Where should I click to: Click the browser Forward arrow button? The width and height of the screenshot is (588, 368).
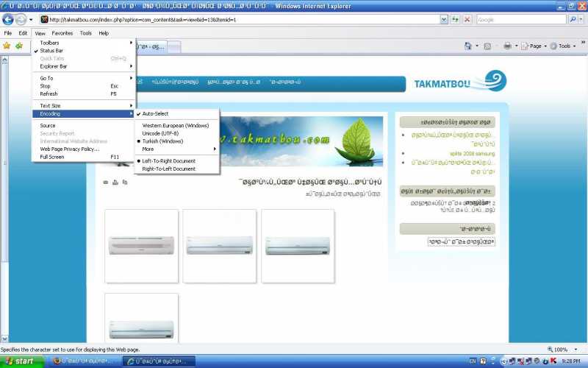(21, 19)
